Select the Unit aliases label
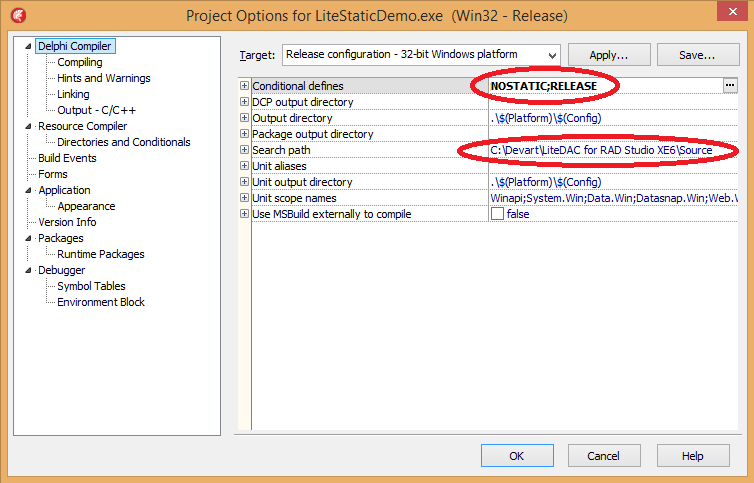 pyautogui.click(x=279, y=166)
